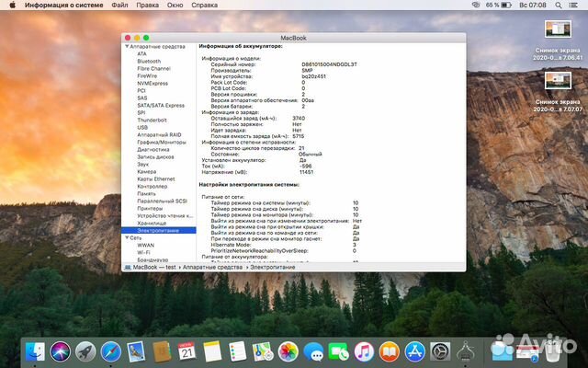Select 'Память' in sidebar
588x368 pixels.
click(x=146, y=194)
